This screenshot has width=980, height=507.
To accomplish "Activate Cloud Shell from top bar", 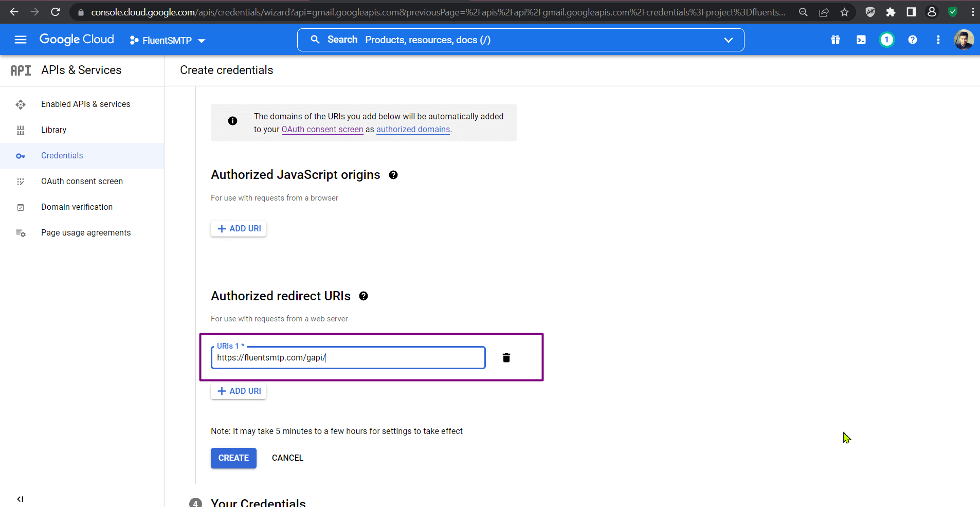I will pos(861,40).
